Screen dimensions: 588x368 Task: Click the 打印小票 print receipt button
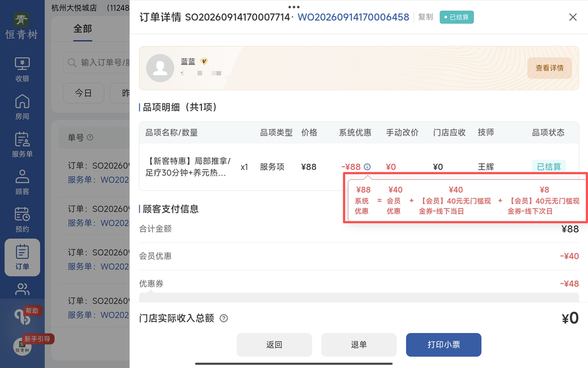point(444,345)
